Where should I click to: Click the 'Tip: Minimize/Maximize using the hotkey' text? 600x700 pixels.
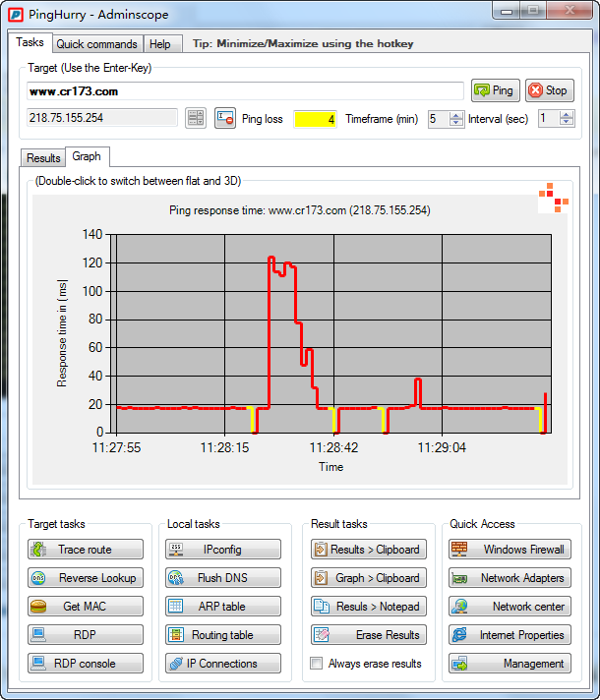(303, 43)
